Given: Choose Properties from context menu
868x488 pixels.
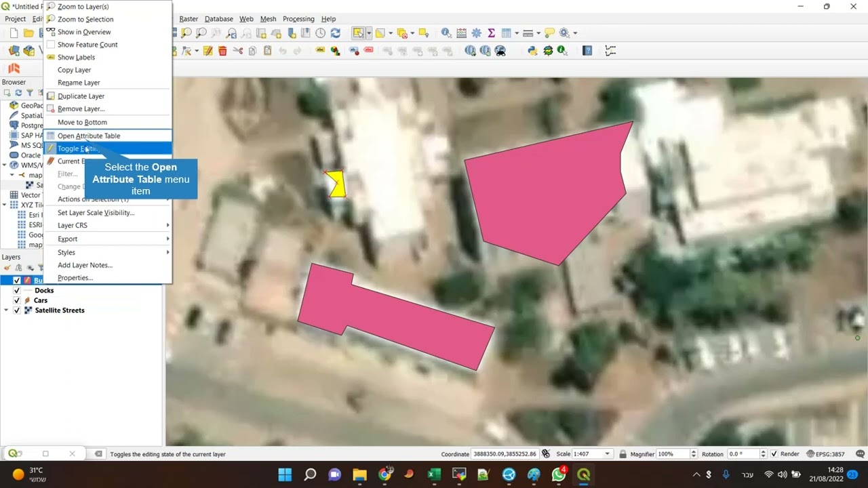Looking at the screenshot, I should point(107,278).
